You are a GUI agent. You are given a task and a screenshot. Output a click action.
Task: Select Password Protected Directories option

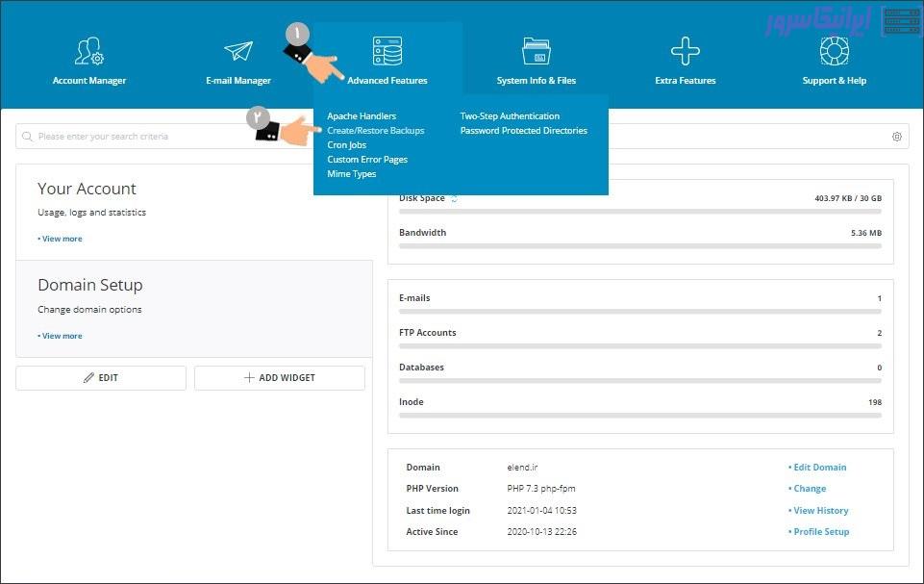(x=523, y=131)
